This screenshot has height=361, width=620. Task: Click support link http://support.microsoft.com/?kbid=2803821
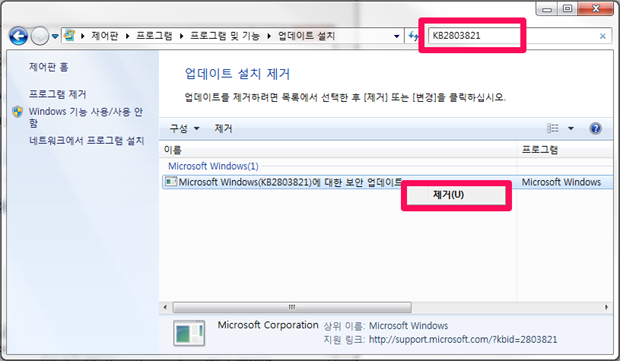click(x=463, y=340)
